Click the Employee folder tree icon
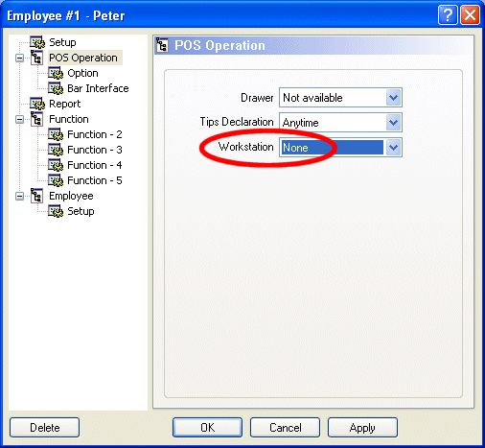This screenshot has width=485, height=448. coord(36,196)
